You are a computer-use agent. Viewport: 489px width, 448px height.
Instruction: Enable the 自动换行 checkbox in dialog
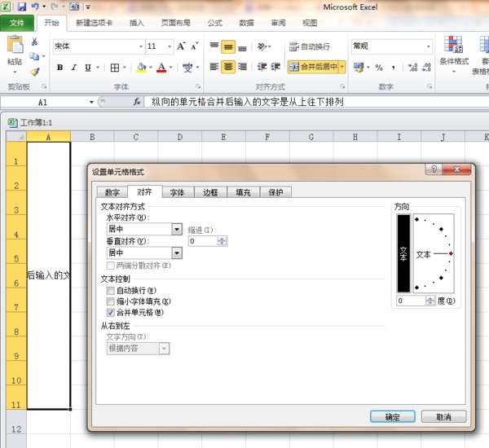(112, 290)
